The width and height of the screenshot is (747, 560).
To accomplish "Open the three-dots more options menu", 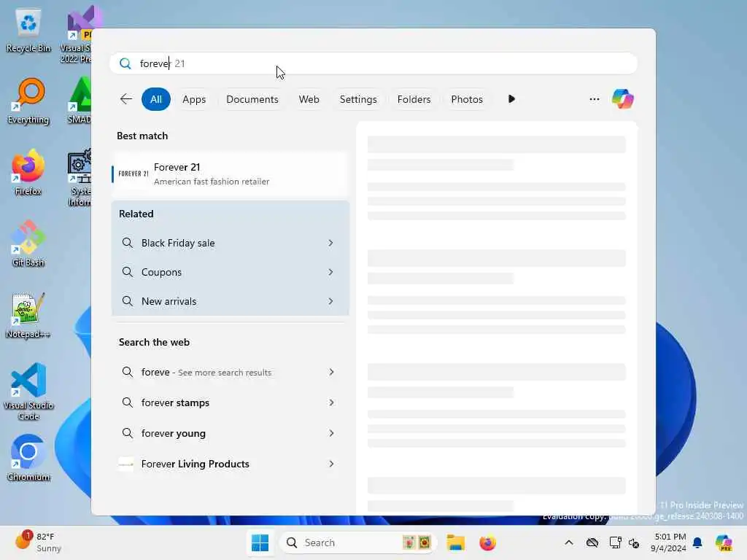I will pyautogui.click(x=594, y=99).
